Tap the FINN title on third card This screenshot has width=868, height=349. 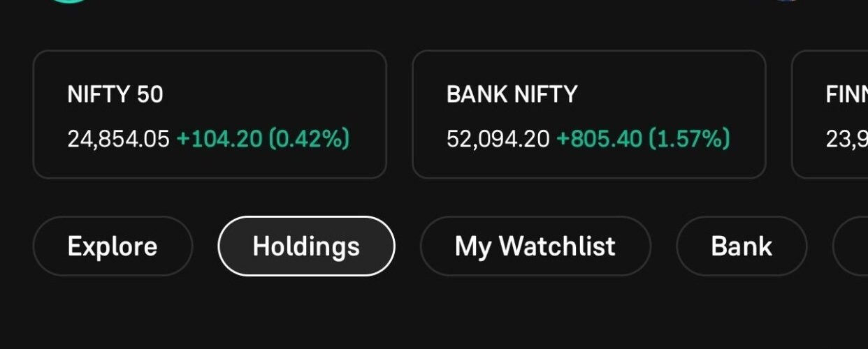click(x=846, y=94)
